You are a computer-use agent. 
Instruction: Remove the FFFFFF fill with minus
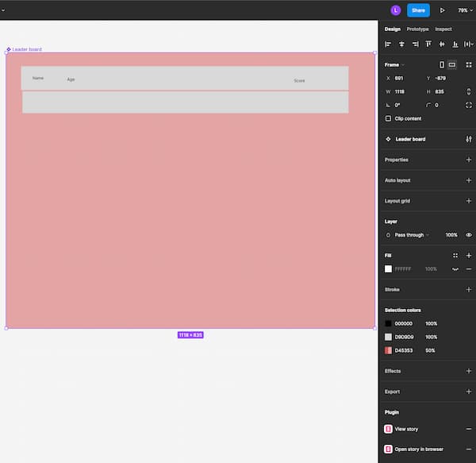469,269
